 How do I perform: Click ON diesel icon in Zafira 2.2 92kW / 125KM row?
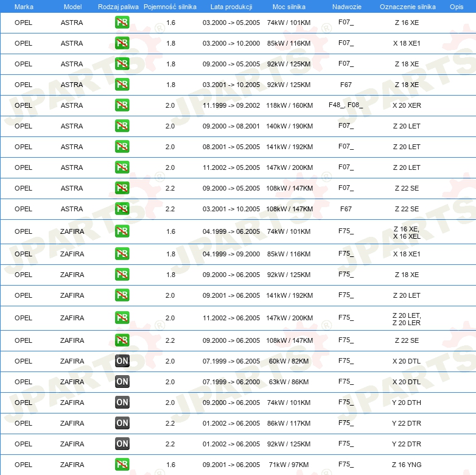122,443
